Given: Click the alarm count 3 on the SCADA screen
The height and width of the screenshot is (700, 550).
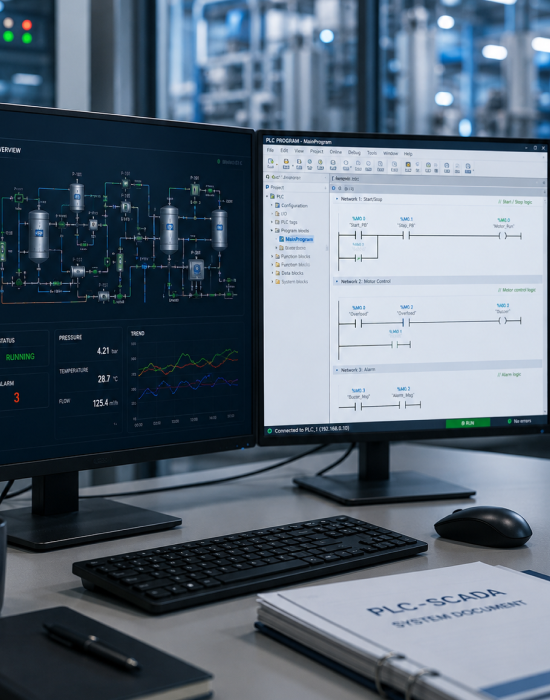Looking at the screenshot, I should click(17, 397).
